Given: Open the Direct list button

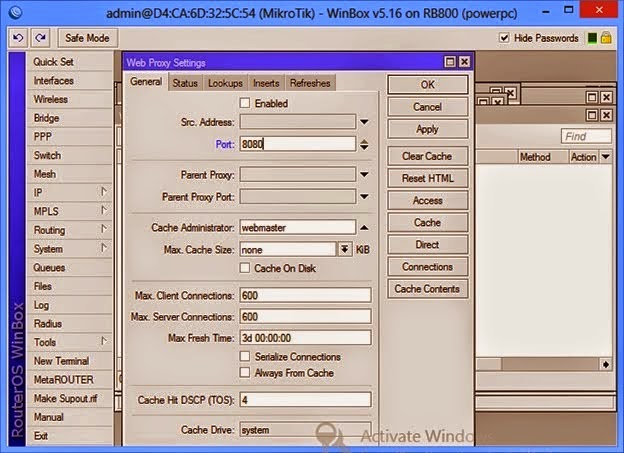Looking at the screenshot, I should (x=428, y=244).
